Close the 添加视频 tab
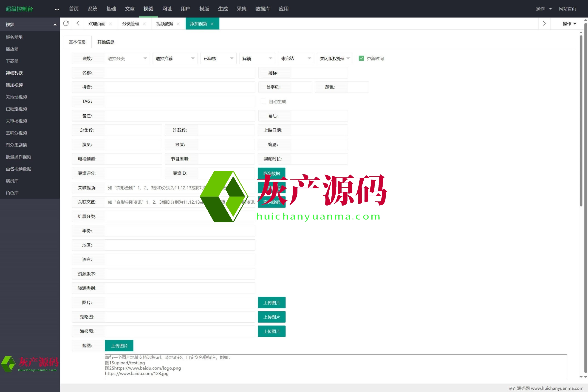Screen dimensions: 588x392 (x=212, y=24)
